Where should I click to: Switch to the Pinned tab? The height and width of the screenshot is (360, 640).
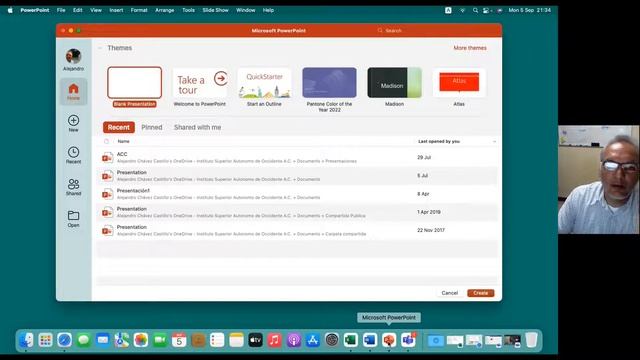[x=152, y=127]
